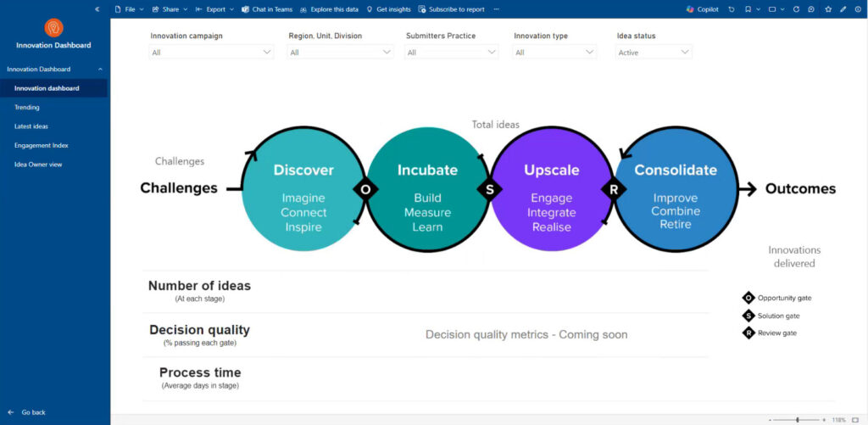Viewport: 868px width, 425px height.
Task: Click the Innovation Dashboard lightbulb logo
Action: coord(53,28)
